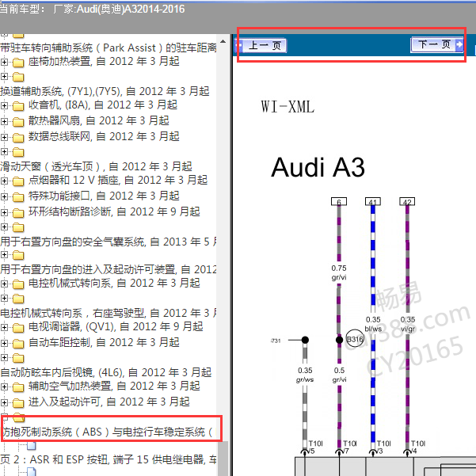This screenshot has height=476, width=476.
Task: Expand the 电视调谐器 (QV1) tree node
Action: click(x=4, y=327)
